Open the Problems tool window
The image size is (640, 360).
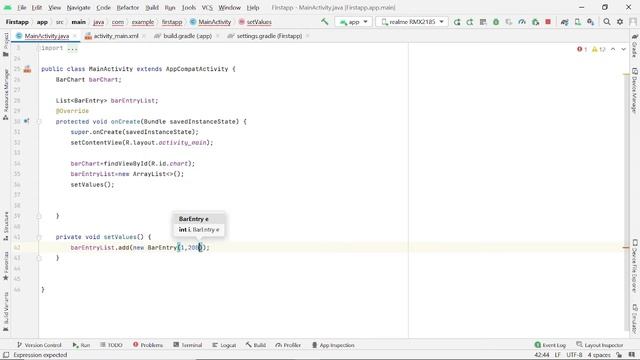click(x=148, y=345)
